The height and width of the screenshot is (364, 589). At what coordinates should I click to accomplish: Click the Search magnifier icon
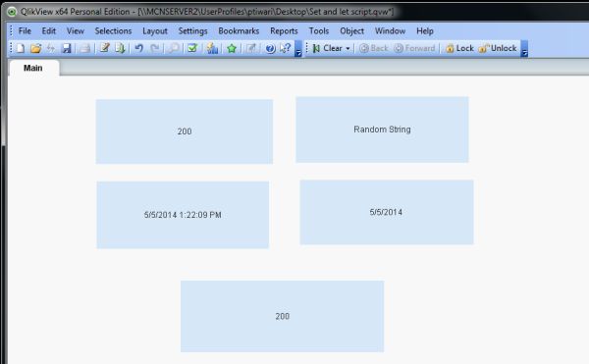(x=174, y=48)
